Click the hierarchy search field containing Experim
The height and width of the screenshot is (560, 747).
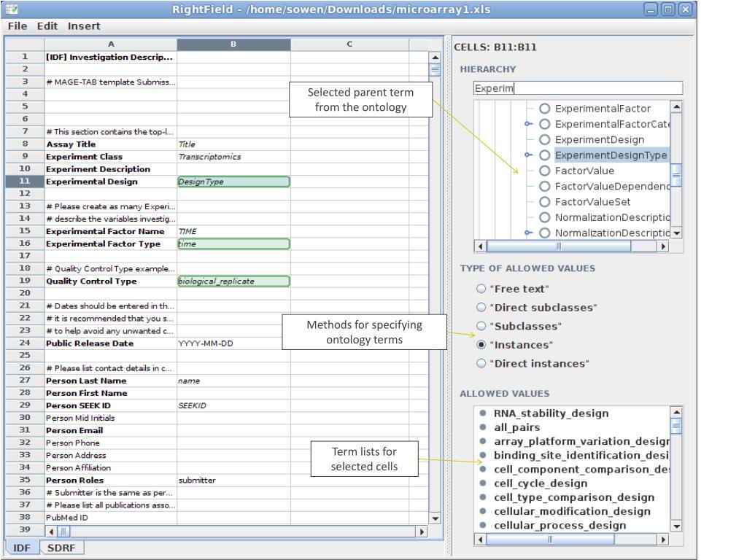(x=578, y=88)
